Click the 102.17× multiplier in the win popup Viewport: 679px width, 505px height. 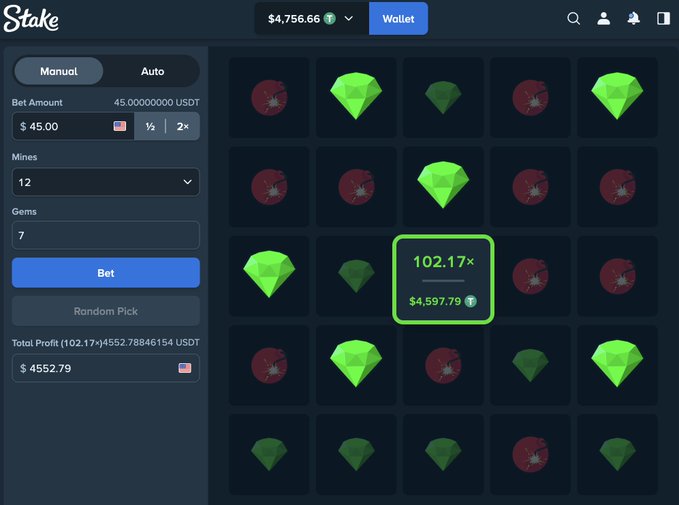tap(443, 262)
